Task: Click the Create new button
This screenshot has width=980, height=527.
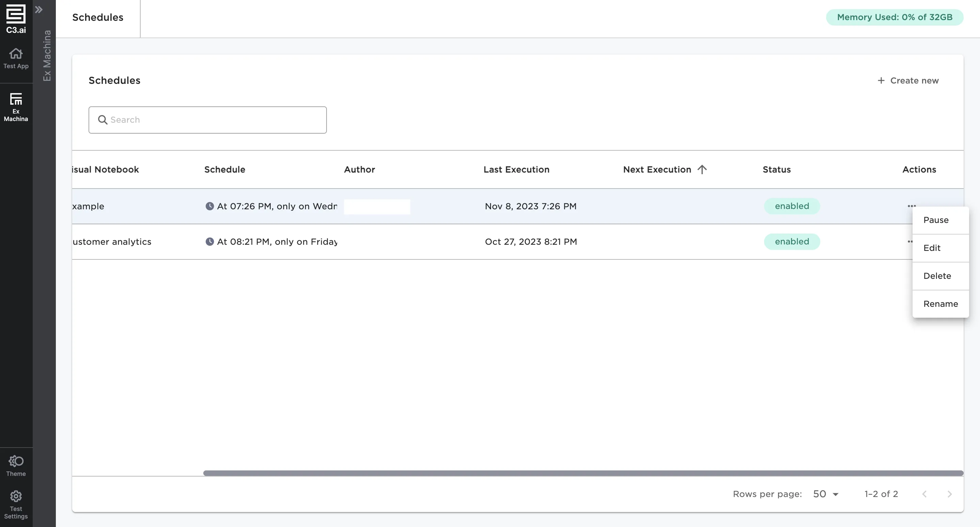Action: (908, 81)
